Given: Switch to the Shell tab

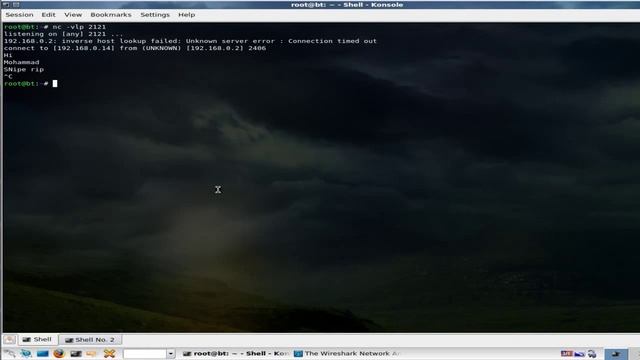Looking at the screenshot, I should [38, 339].
